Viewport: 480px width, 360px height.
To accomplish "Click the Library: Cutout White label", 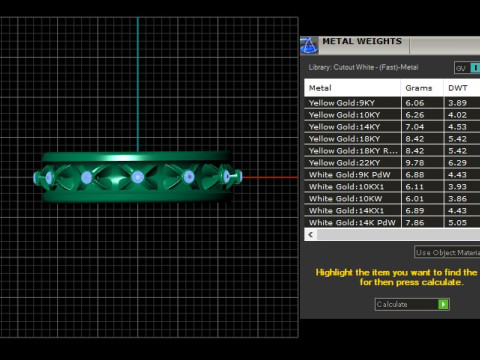I will click(x=363, y=67).
